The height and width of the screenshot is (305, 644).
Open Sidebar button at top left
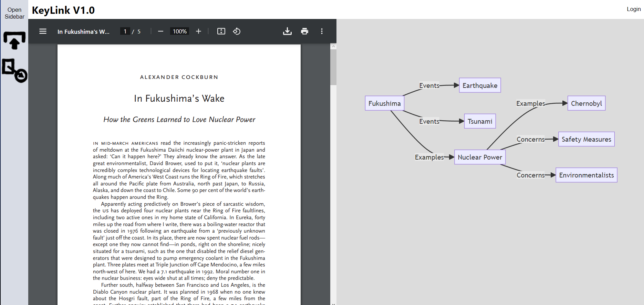coord(14,13)
